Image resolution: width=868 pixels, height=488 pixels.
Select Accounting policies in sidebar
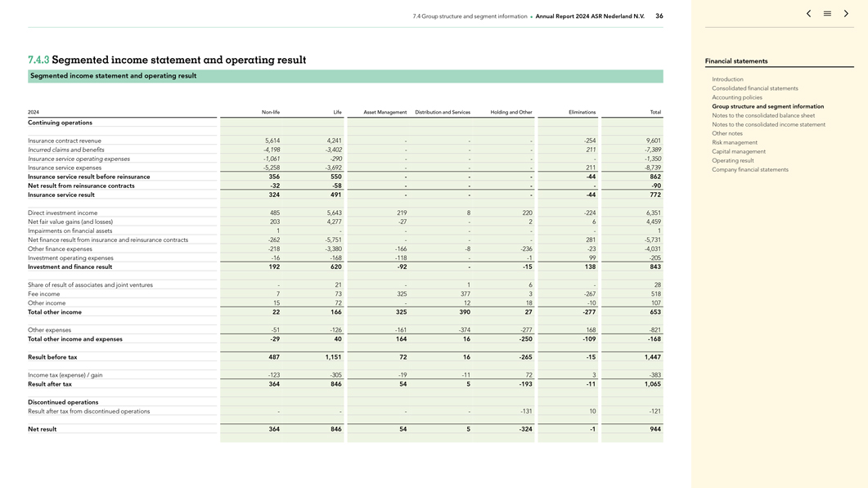737,97
